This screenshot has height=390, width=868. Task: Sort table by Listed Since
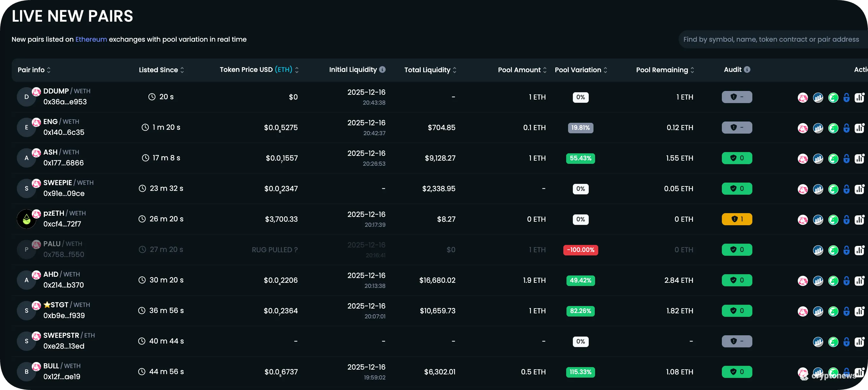coord(161,70)
